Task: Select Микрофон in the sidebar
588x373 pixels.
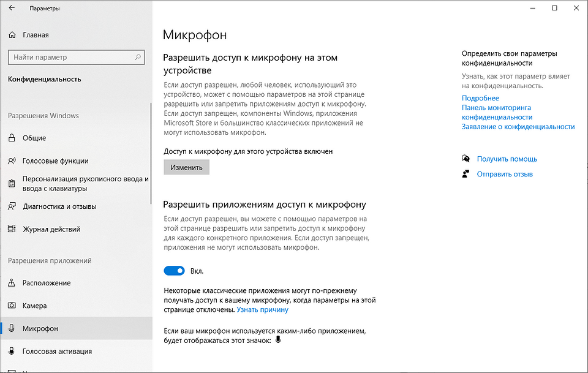Action: [x=40, y=329]
